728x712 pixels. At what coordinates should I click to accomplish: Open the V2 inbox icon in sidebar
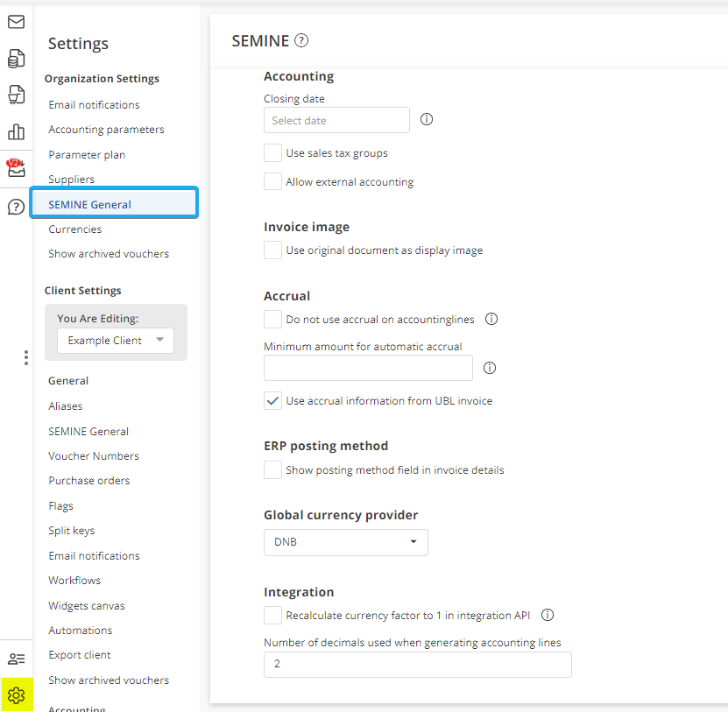click(16, 168)
